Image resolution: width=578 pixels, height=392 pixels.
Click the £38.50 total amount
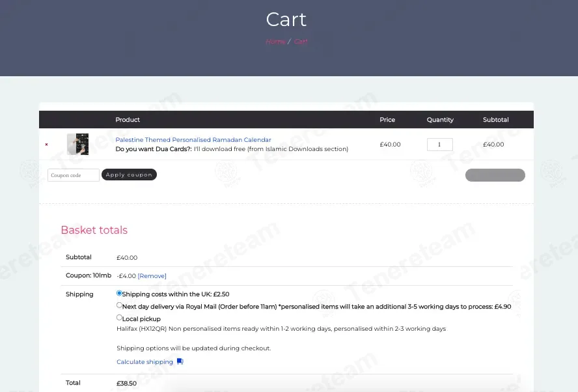[x=126, y=383]
